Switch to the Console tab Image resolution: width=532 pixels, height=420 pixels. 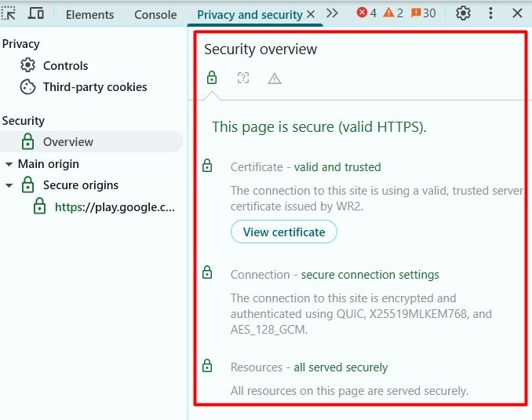[x=155, y=15]
